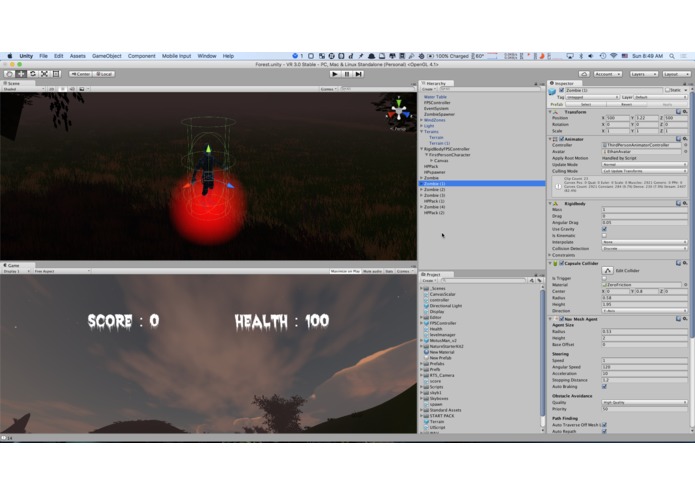The image size is (695, 494).
Task: Open object picker for collider Material field
Action: point(685,285)
